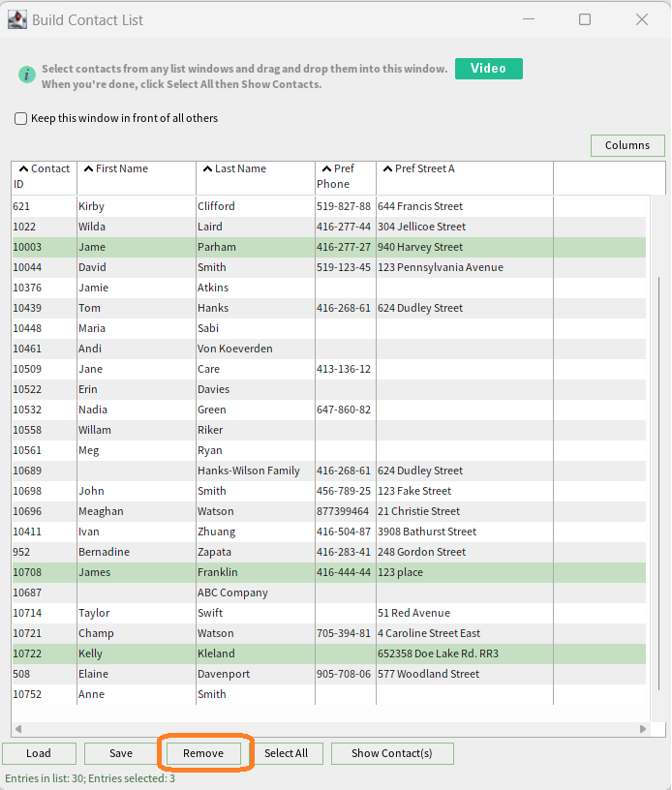Click 51 Red Avenue address cell
The width and height of the screenshot is (672, 790).
[465, 613]
